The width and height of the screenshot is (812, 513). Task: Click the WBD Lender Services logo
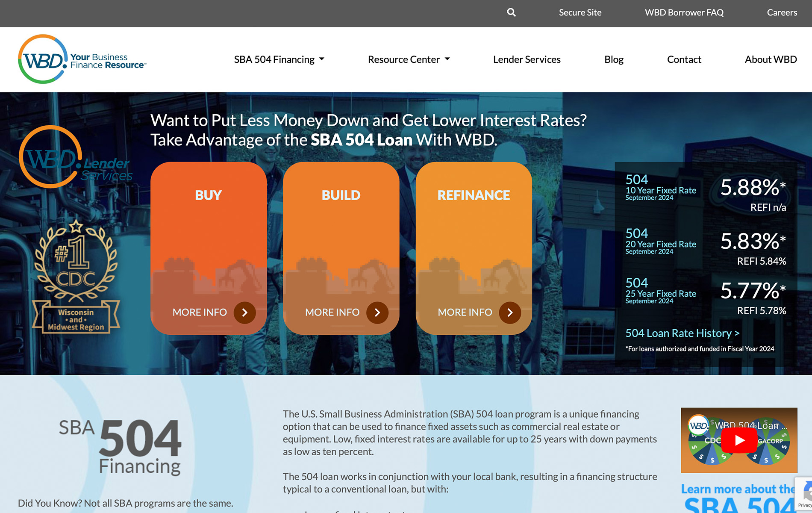tap(75, 158)
